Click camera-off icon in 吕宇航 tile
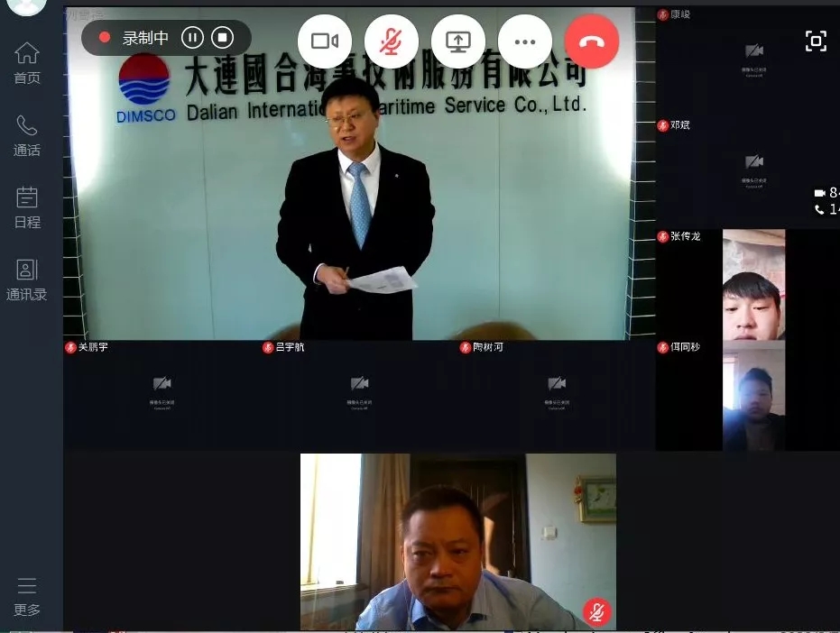Screen dimensions: 840x633 point(359,383)
